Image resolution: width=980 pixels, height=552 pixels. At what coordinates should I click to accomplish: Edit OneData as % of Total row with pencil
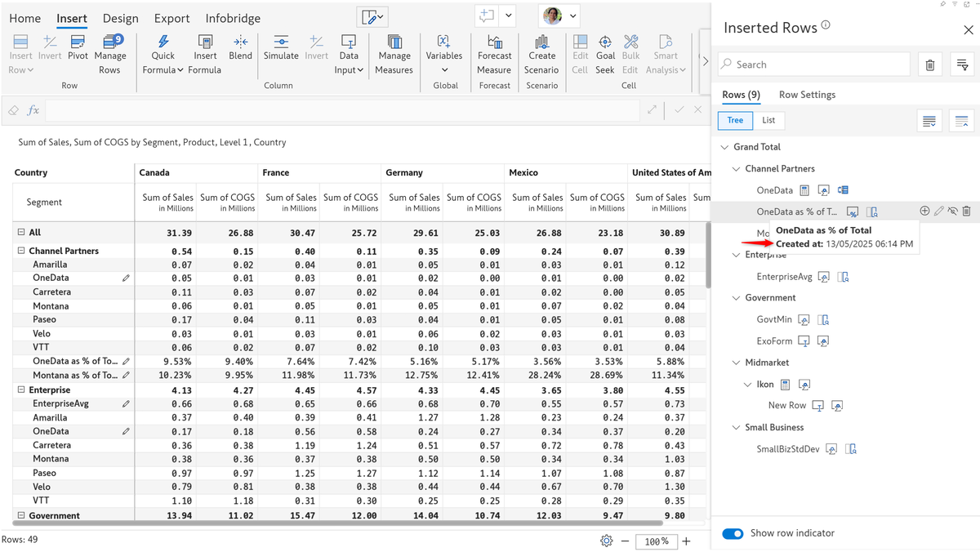point(938,211)
